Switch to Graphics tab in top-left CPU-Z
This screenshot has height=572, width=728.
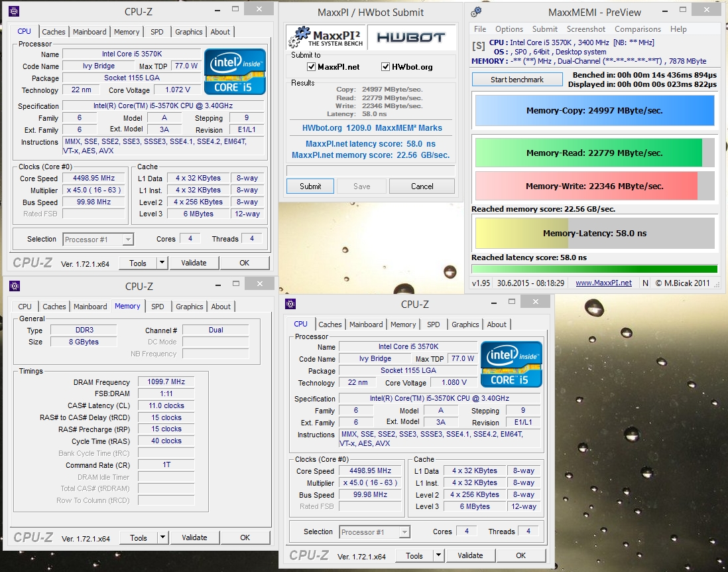click(x=188, y=32)
